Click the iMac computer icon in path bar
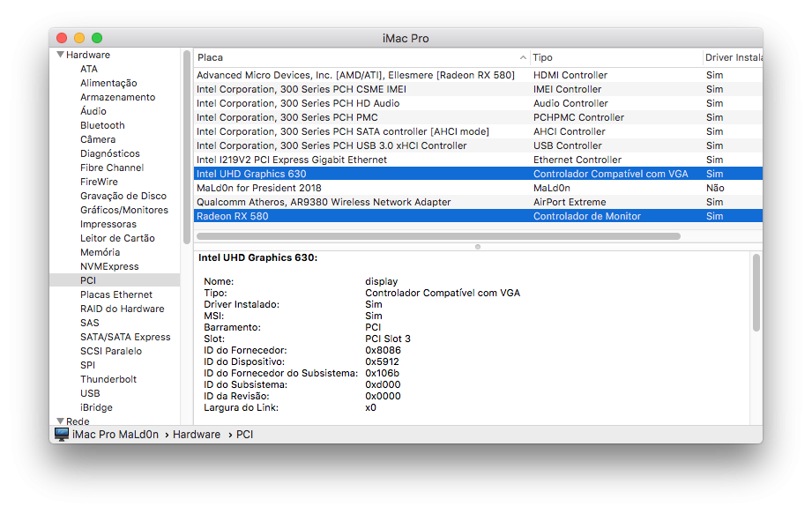The width and height of the screenshot is (812, 514). coord(62,434)
